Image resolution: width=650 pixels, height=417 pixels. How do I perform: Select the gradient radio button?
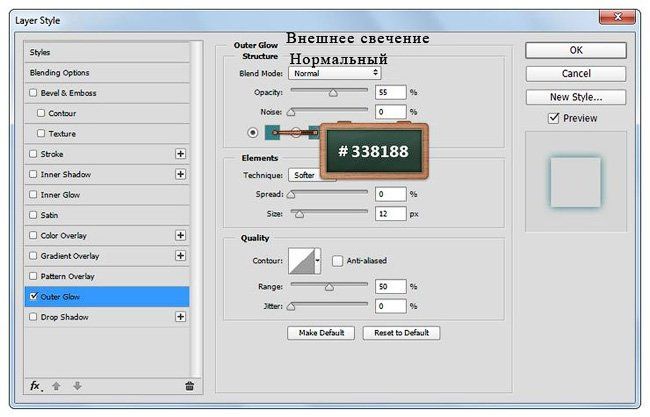click(296, 133)
